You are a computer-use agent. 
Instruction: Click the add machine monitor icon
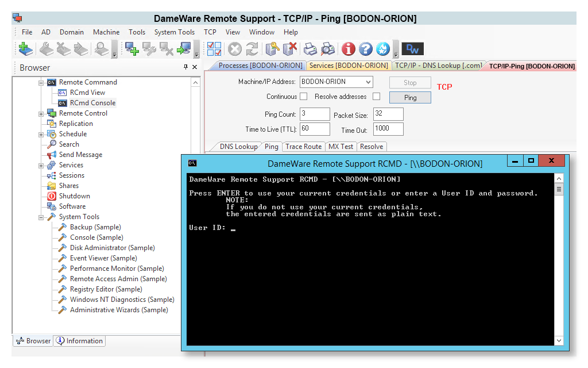click(133, 49)
